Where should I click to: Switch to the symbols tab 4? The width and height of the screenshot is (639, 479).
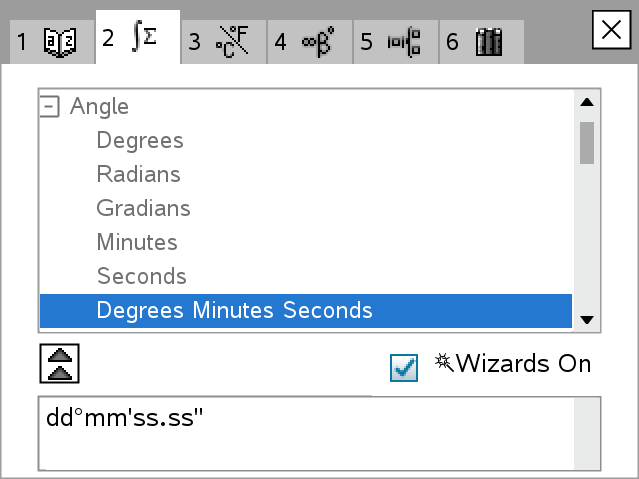[x=308, y=41]
